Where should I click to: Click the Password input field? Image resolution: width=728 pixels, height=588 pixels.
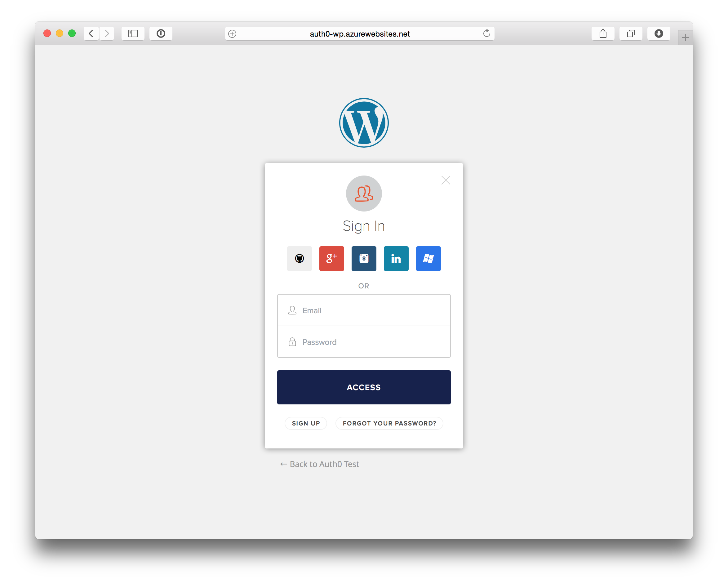tap(364, 342)
